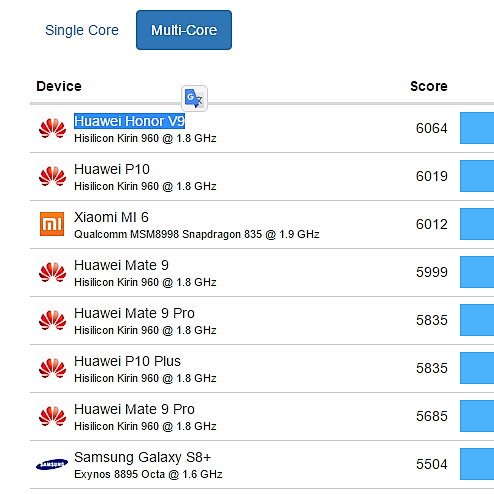Open the Huawei P10 device link
The width and height of the screenshot is (494, 494).
click(112, 169)
